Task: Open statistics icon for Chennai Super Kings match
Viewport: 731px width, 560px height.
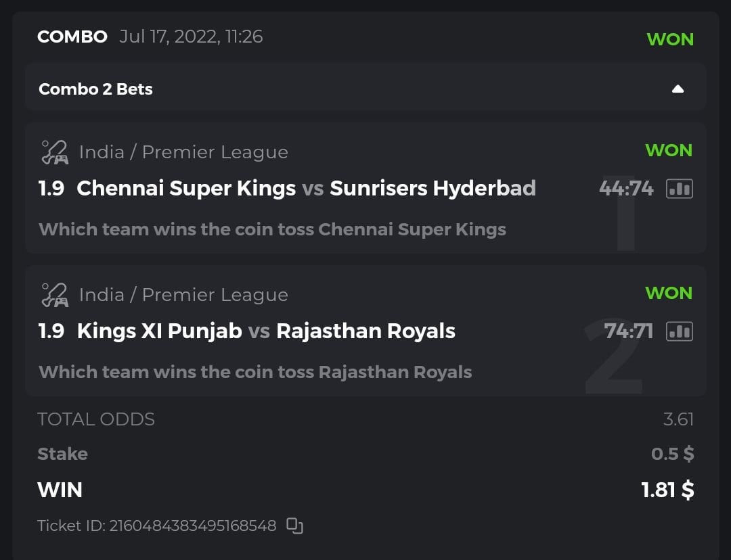Action: 679,189
